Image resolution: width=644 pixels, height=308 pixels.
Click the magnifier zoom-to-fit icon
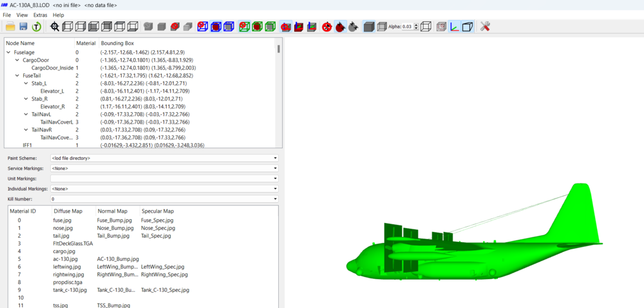[x=55, y=26]
